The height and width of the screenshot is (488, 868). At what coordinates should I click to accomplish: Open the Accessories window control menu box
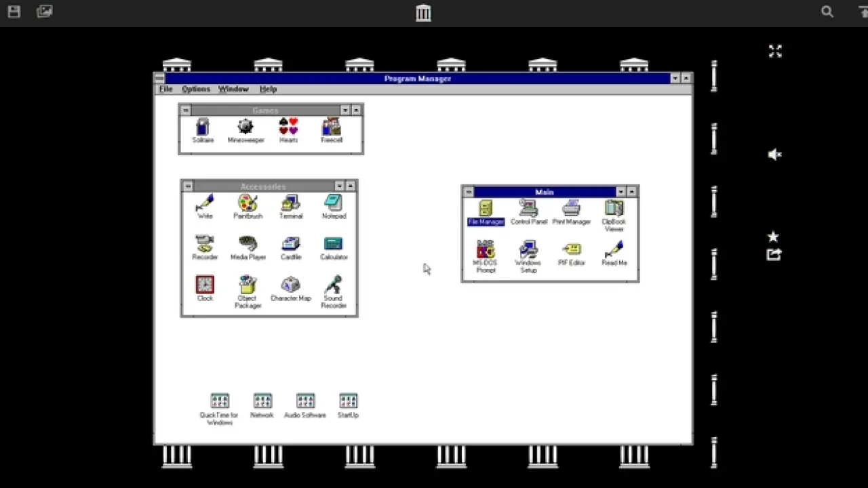(x=188, y=186)
